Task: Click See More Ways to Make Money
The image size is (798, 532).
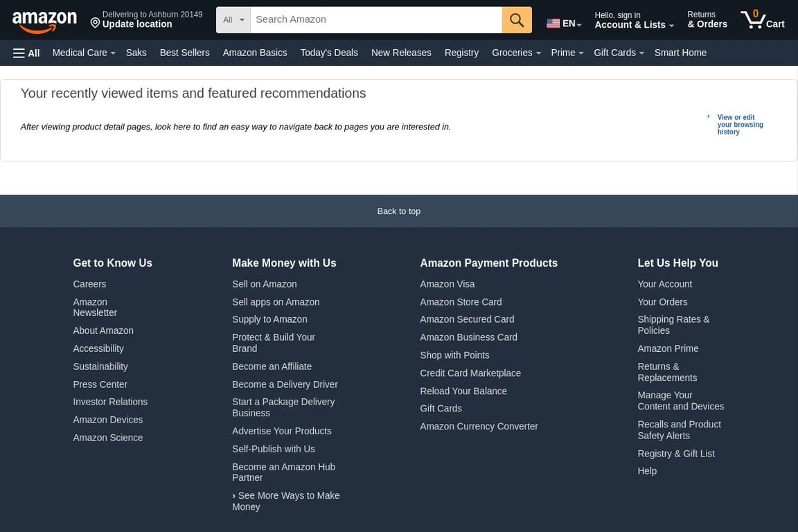Action: pos(286,502)
